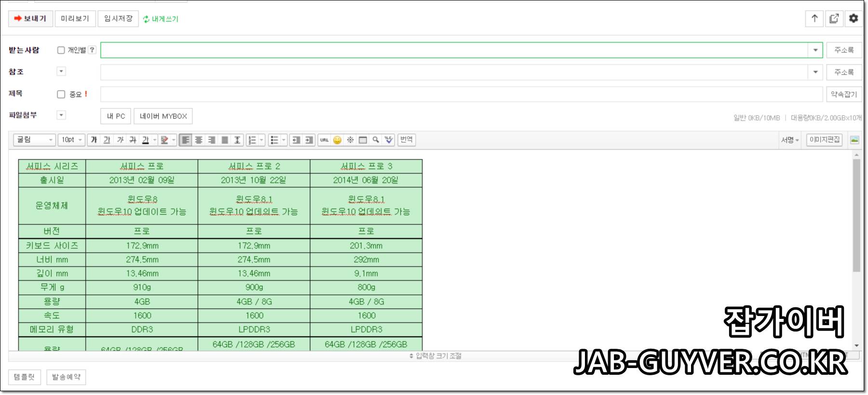This screenshot has height=395, width=868.
Task: Align text to the left
Action: 185,140
